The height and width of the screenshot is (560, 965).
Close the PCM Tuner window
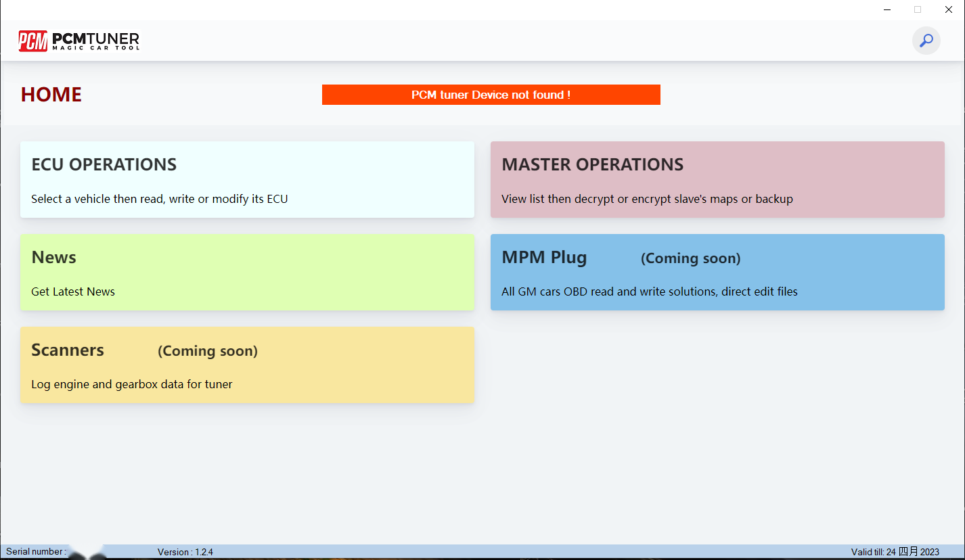tap(949, 9)
